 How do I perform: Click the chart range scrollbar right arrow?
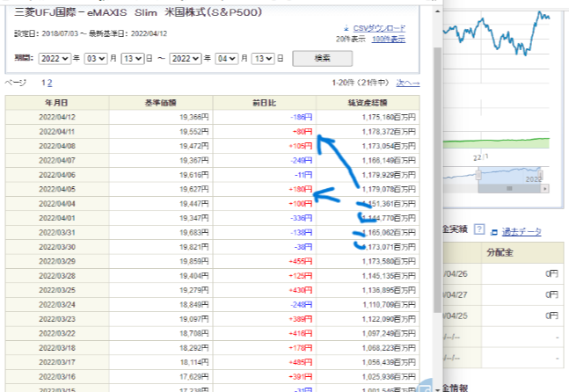pos(544,189)
